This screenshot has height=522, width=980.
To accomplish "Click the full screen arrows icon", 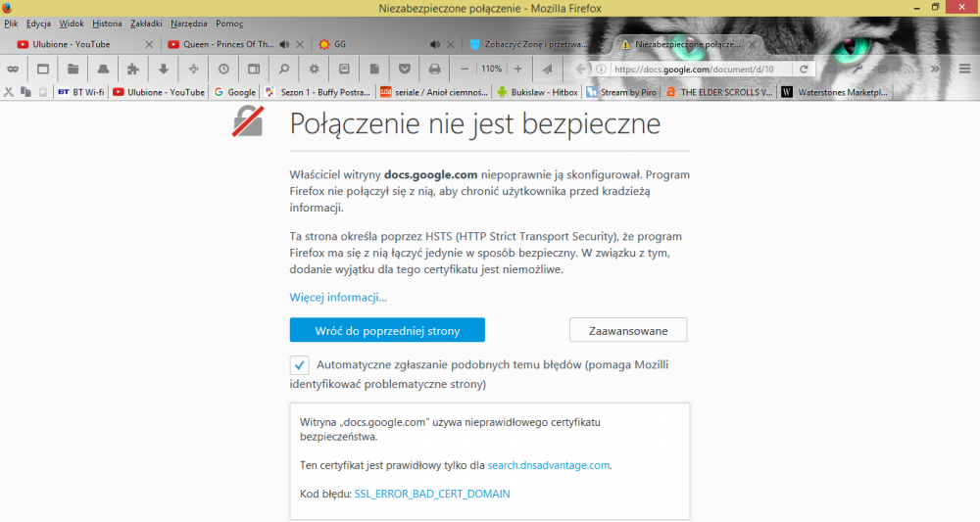I will click(x=193, y=70).
